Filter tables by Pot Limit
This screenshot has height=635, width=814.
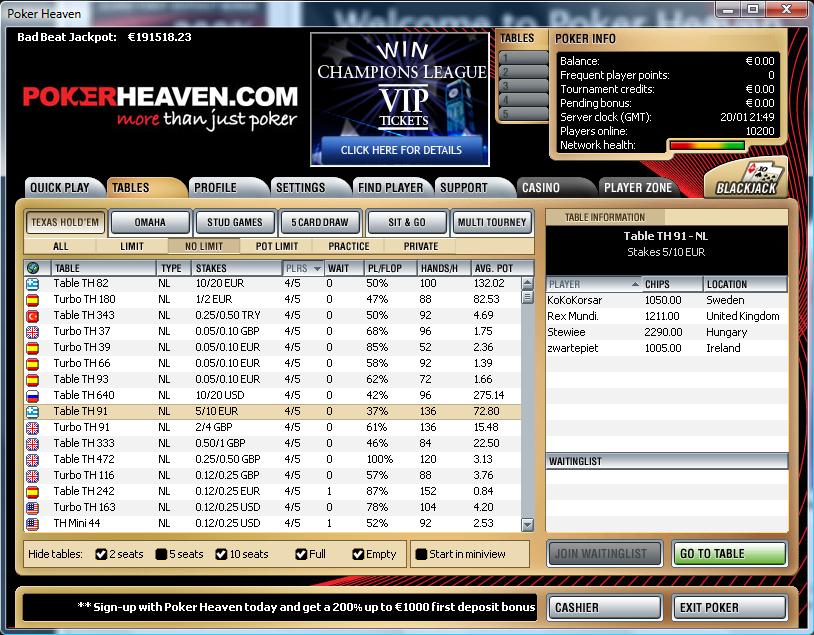(277, 246)
